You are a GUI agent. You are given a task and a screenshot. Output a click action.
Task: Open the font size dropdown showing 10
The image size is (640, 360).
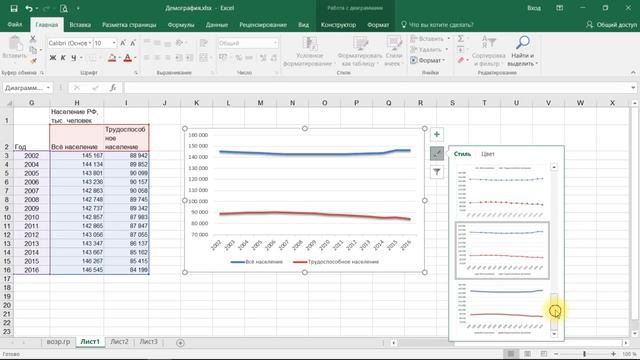click(114, 43)
